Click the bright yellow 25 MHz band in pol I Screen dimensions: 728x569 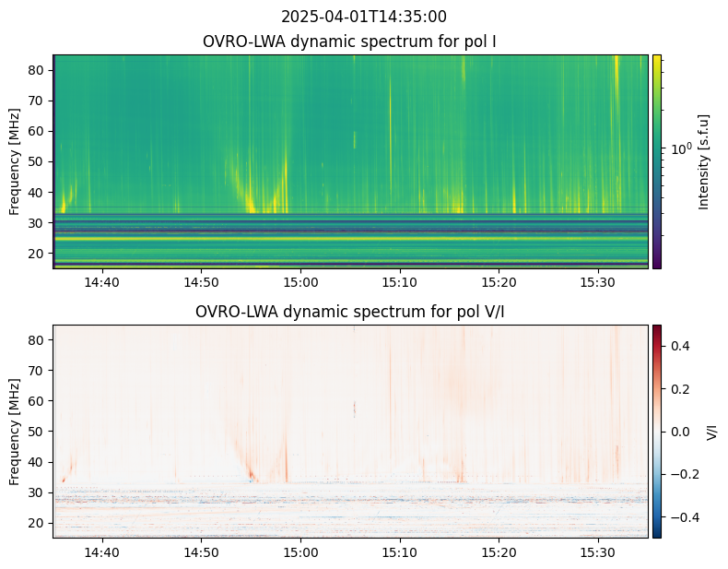[350, 239]
